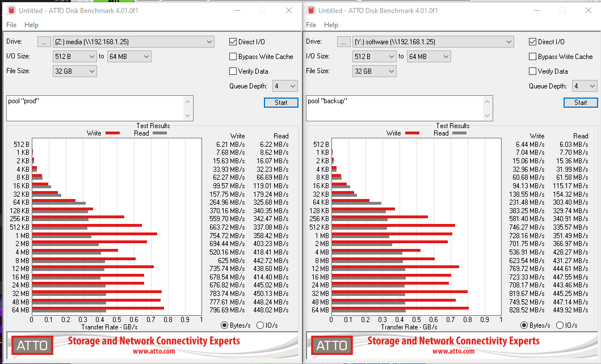Click the "6.03 MB/s" read value
601x364 pixels.
574,145
